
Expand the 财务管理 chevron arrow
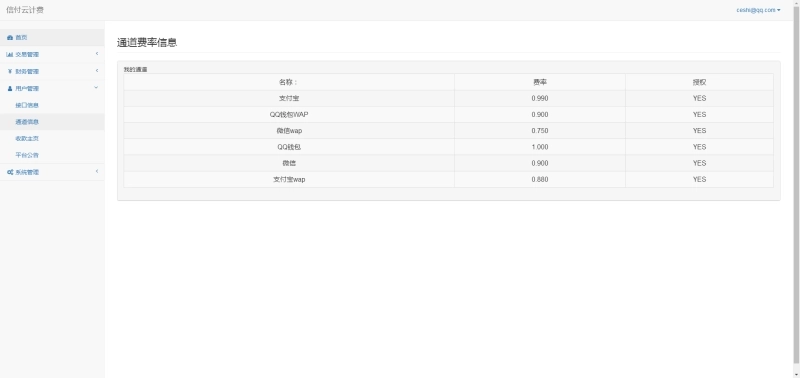point(97,70)
